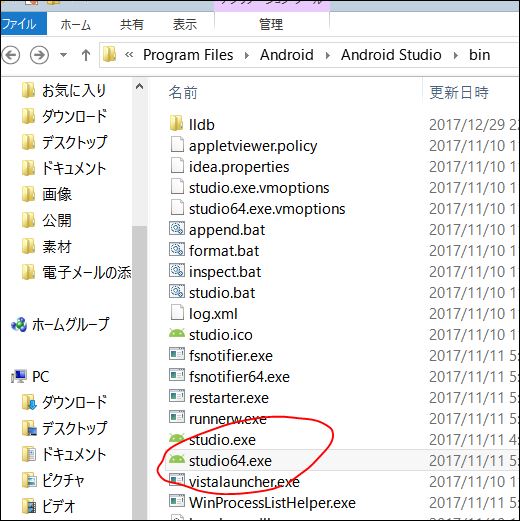Select studio.ico Android icon
Screen dimensions: 520x521
(x=177, y=333)
